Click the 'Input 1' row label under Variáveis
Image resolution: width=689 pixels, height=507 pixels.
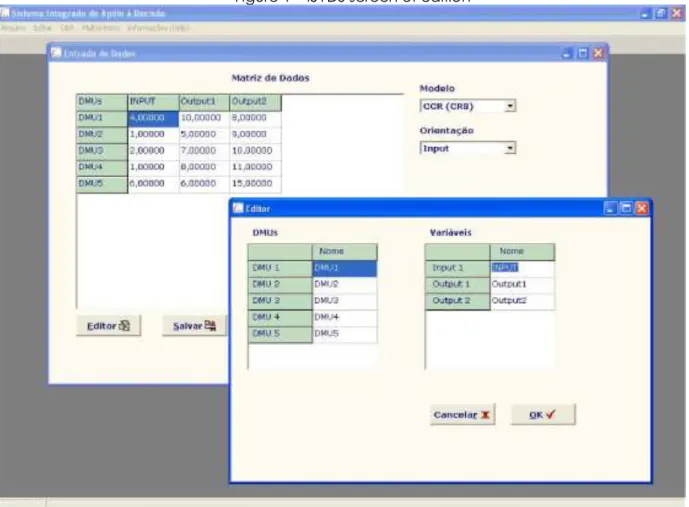(457, 268)
